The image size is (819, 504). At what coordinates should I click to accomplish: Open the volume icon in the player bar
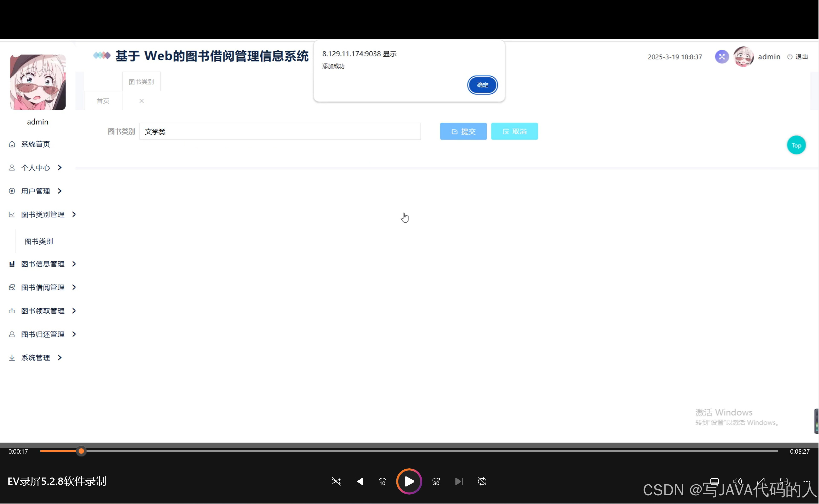[x=737, y=481]
